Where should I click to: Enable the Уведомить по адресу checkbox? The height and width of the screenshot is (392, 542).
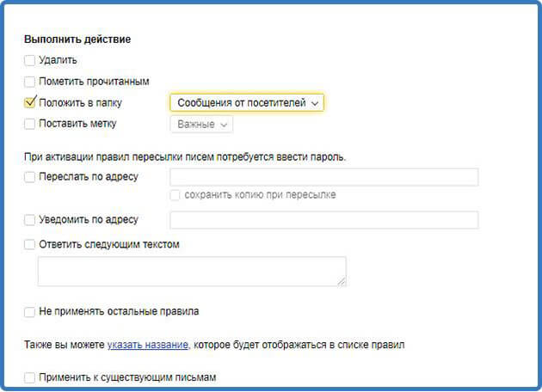pos(30,220)
